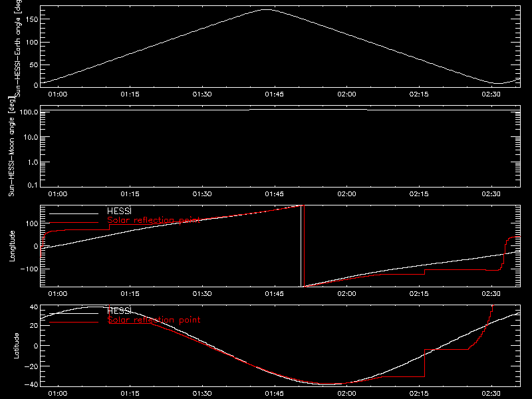Click the 20 tick on the Latitude axis
The image size is (532, 399).
34,326
